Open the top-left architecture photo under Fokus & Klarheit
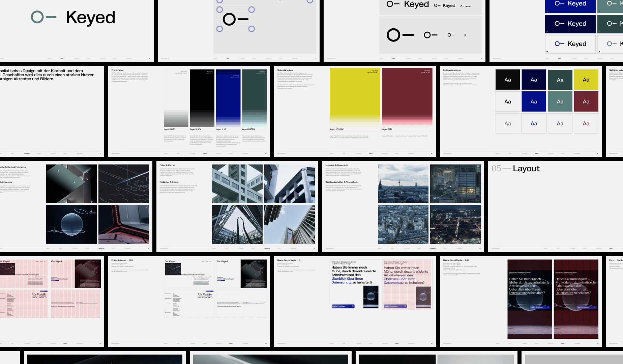 (x=237, y=184)
